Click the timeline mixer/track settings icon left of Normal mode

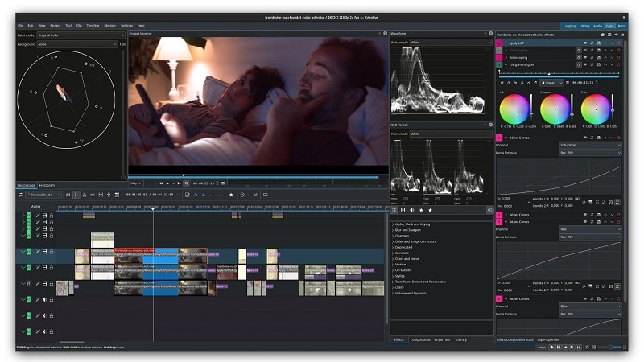(x=21, y=195)
